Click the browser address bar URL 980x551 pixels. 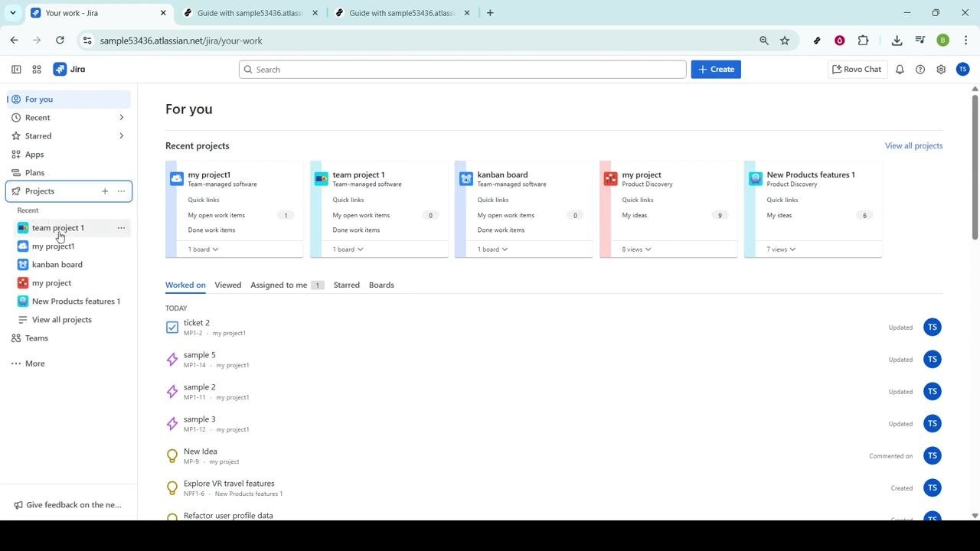click(x=181, y=41)
